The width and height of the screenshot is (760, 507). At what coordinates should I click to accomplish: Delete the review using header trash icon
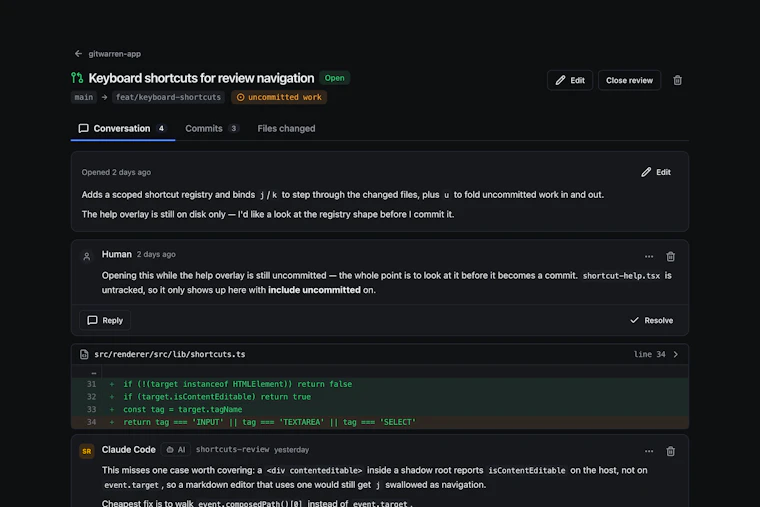click(678, 80)
